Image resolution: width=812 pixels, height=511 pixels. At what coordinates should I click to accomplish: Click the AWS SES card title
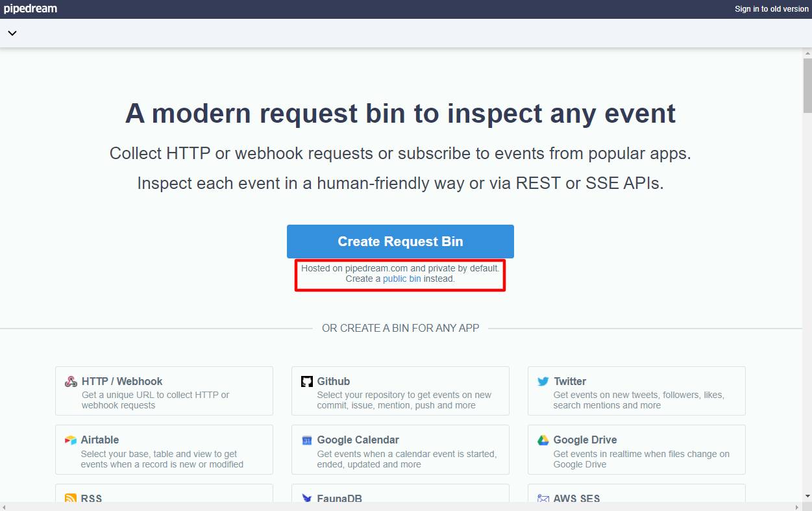point(577,499)
